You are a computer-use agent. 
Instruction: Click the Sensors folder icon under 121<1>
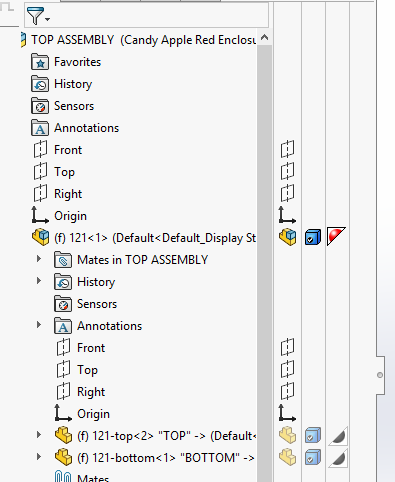pyautogui.click(x=63, y=304)
